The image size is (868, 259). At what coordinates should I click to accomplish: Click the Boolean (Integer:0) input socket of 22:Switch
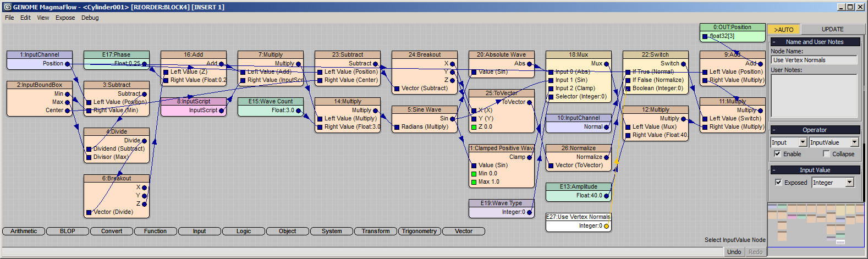(x=628, y=89)
